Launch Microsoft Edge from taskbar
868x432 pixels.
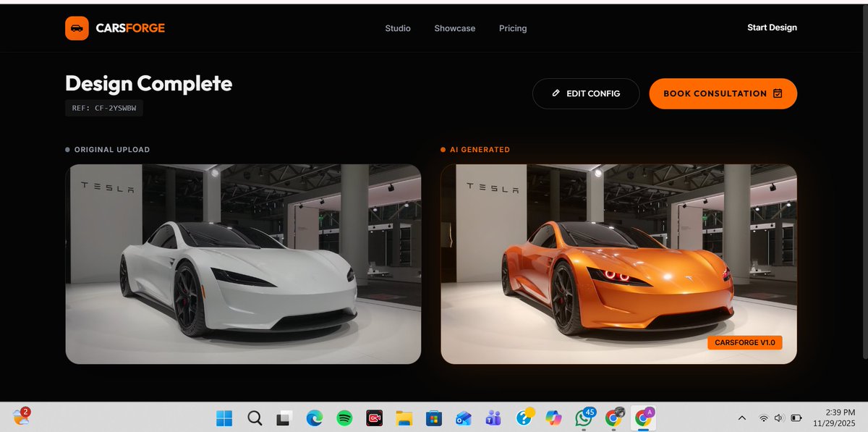(x=314, y=418)
